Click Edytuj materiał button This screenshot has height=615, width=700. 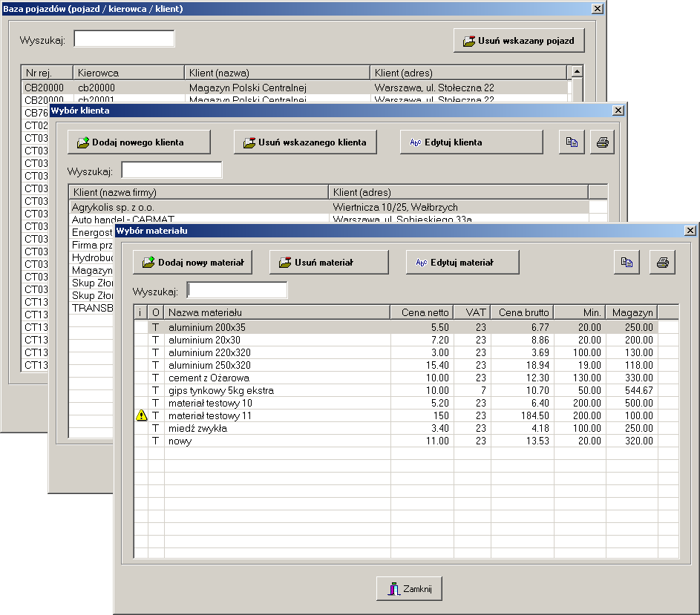462,263
